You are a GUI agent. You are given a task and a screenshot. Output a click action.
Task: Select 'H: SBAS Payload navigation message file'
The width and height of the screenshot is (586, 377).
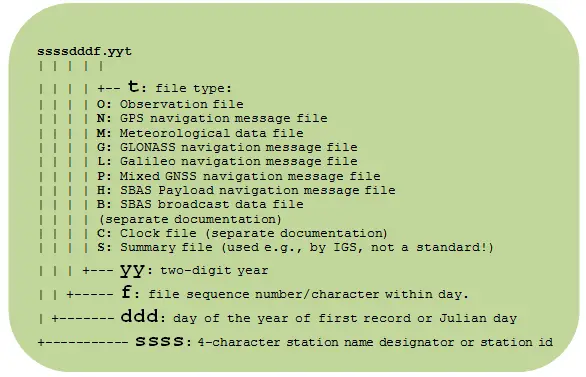tap(246, 190)
